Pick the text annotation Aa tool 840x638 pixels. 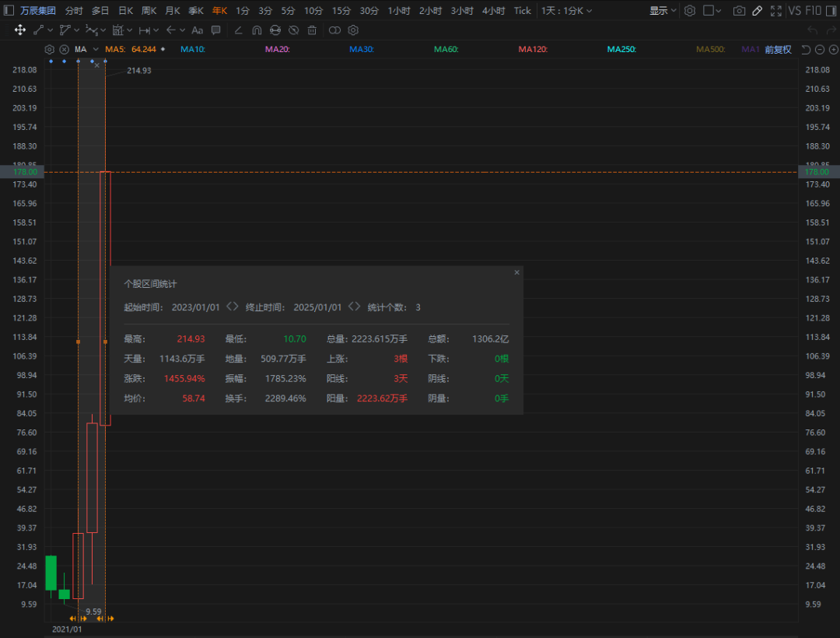(x=197, y=30)
